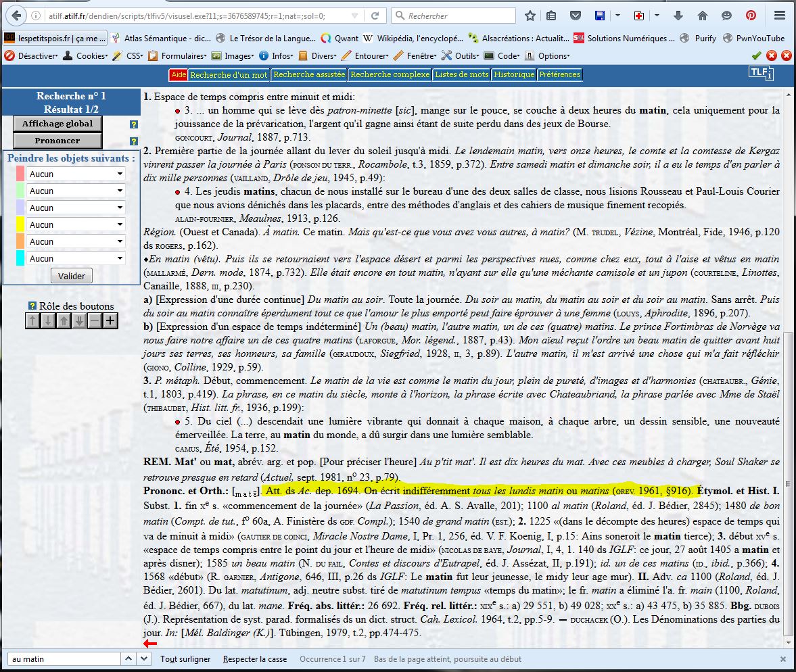796x672 pixels.
Task: Bookmark this page with star icon
Action: pyautogui.click(x=530, y=15)
